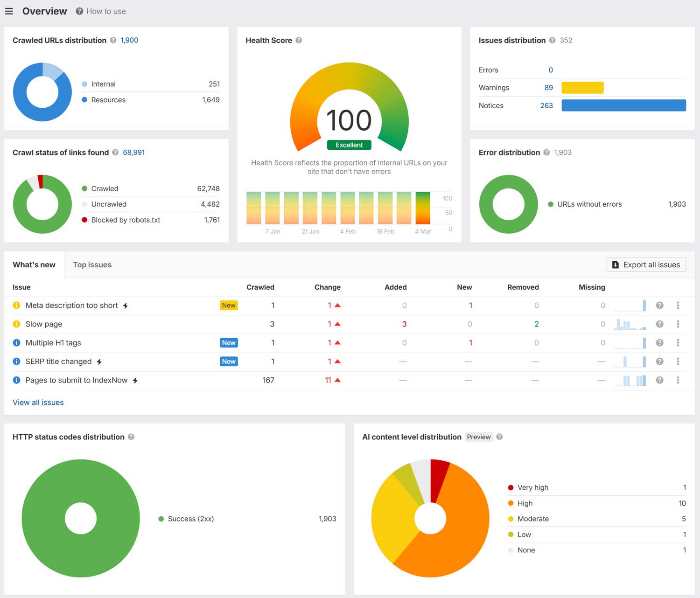700x598 pixels.
Task: Click the help icon next to Health Score
Action: [298, 41]
